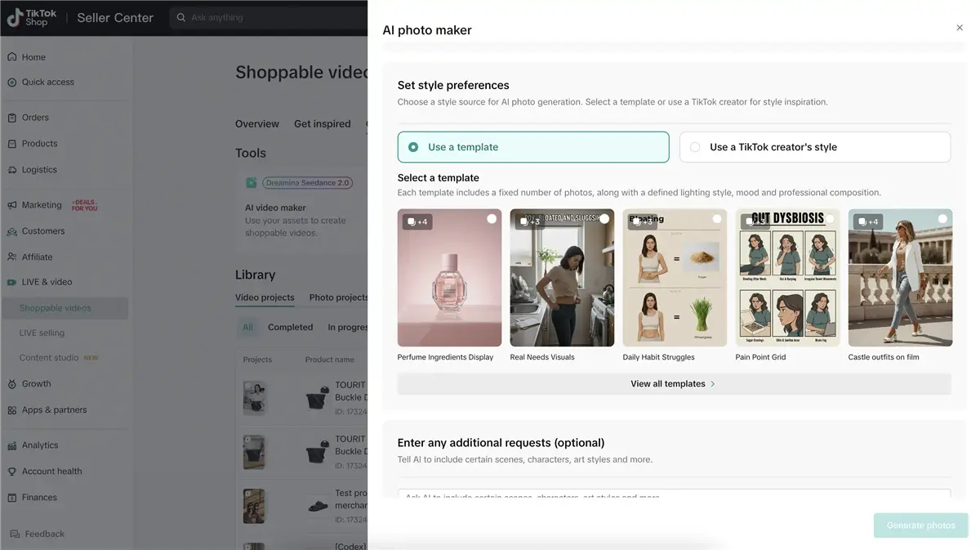Open Daily Habit Struggles template thumbnail

click(675, 278)
